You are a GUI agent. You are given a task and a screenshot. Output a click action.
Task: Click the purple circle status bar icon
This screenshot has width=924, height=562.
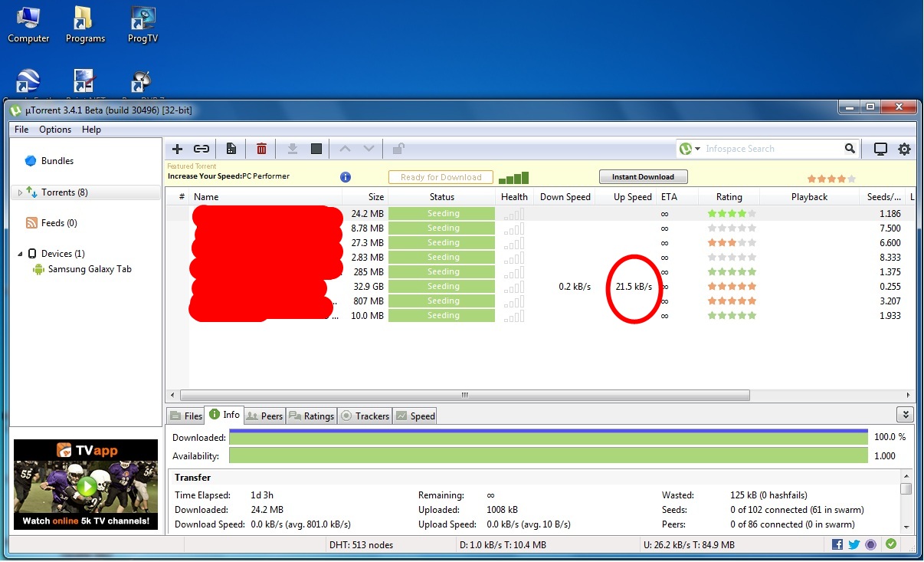(x=871, y=544)
